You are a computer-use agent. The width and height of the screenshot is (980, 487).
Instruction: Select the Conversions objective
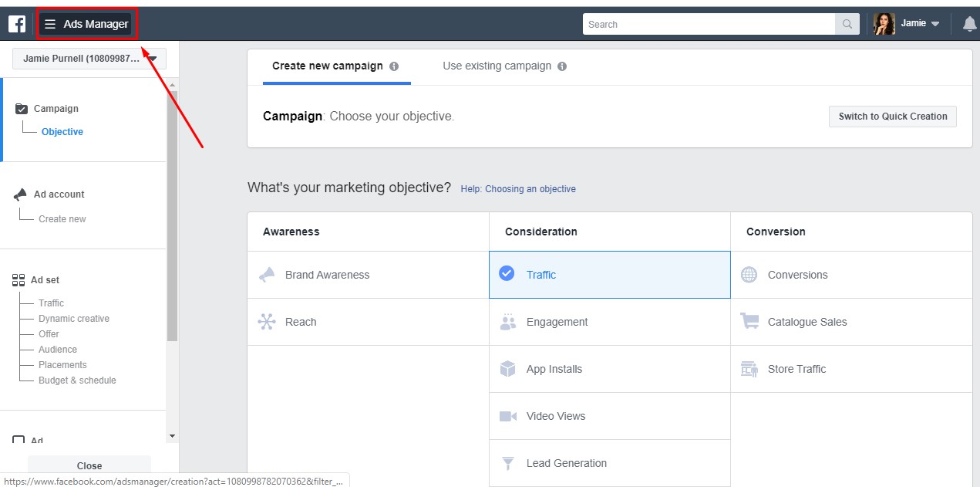click(x=797, y=275)
